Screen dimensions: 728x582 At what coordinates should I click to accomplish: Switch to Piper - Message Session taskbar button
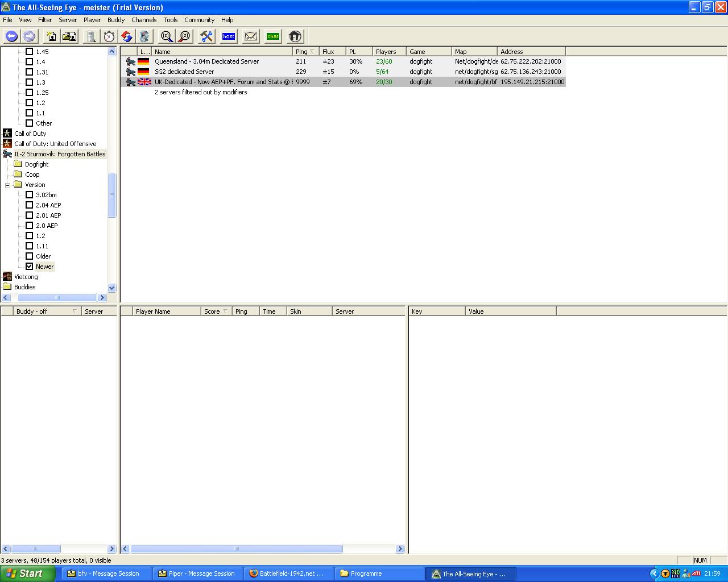point(197,573)
